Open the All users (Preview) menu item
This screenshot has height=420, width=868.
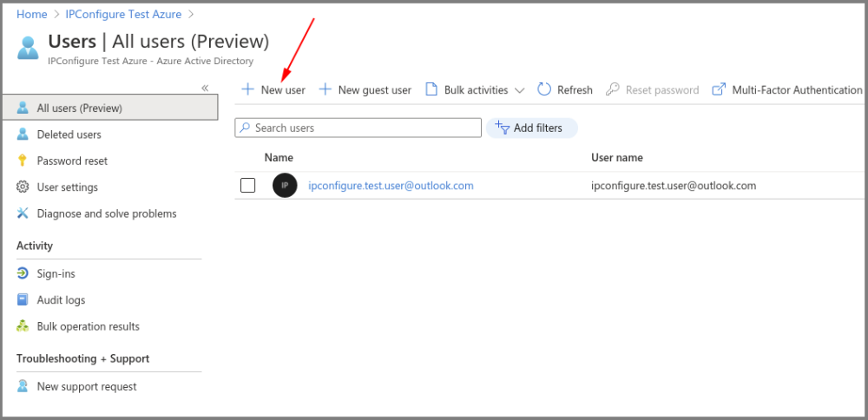109,108
